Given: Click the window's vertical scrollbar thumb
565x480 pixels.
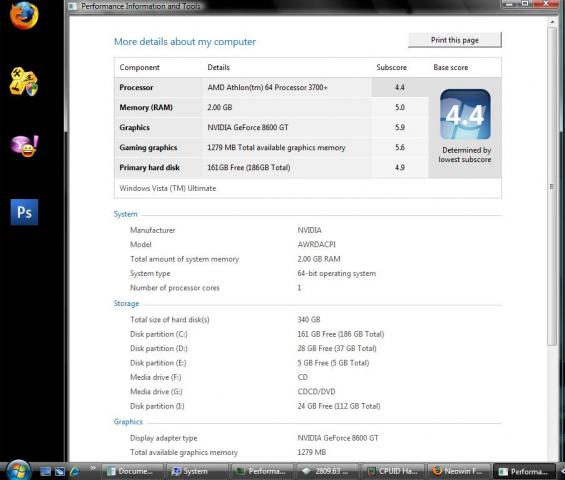Looking at the screenshot, I should (x=552, y=186).
